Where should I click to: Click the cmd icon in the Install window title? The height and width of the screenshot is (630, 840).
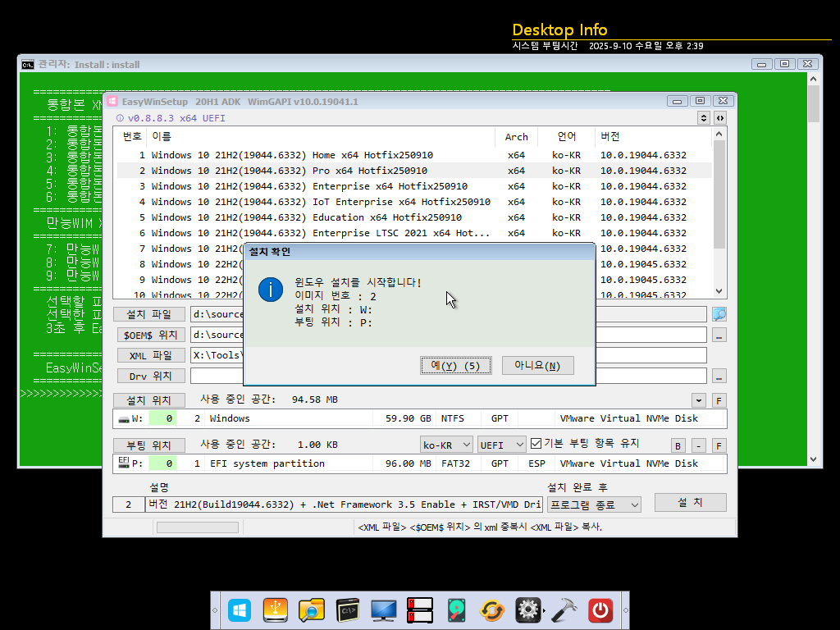pyautogui.click(x=28, y=65)
